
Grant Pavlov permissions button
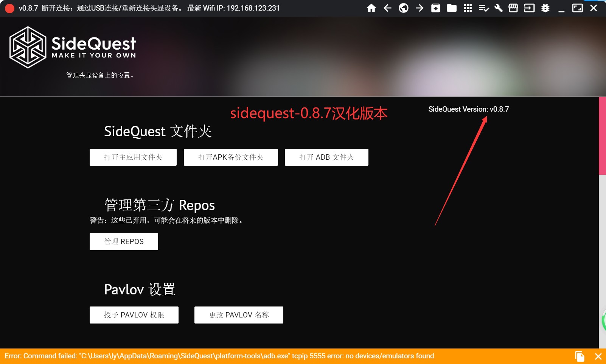tap(134, 314)
